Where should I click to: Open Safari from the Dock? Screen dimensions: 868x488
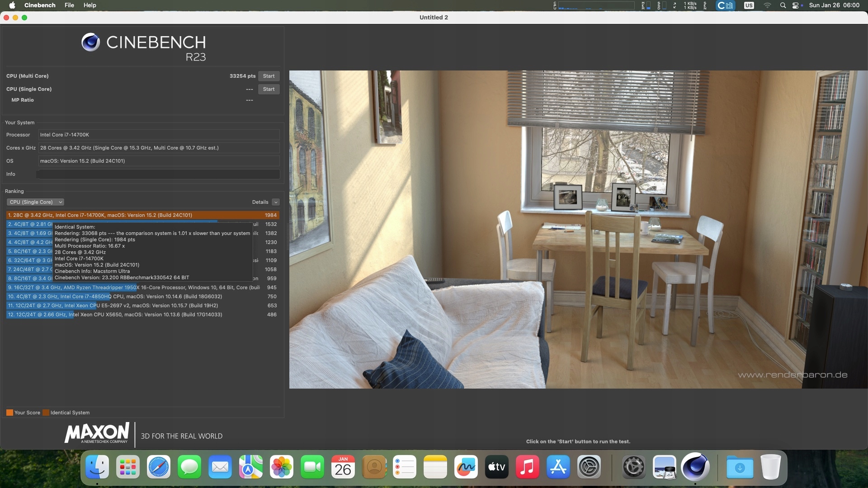(158, 467)
